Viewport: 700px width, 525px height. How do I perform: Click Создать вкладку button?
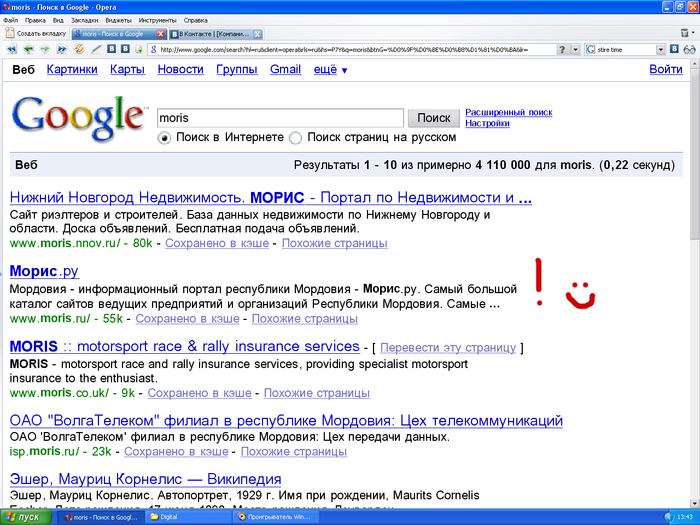pos(36,33)
